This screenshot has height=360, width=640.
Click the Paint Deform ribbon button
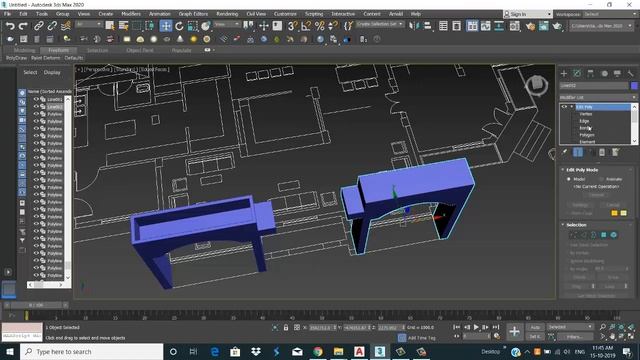click(45, 58)
